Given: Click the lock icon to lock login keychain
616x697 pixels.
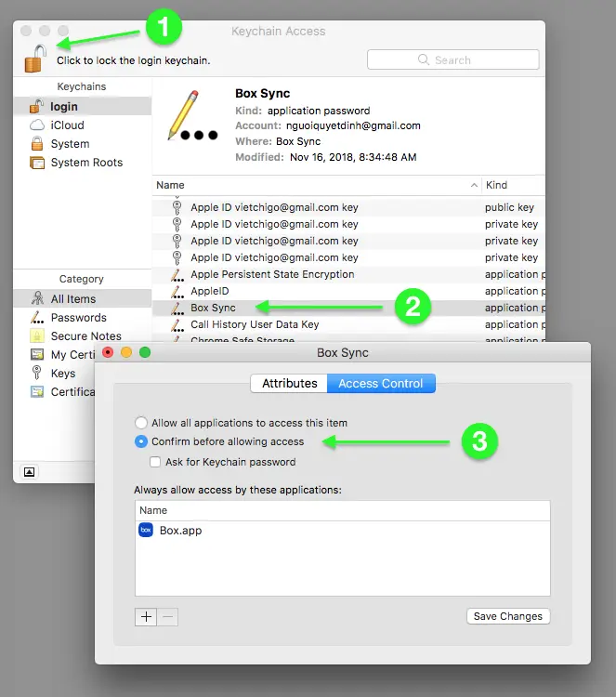Looking at the screenshot, I should pos(34,59).
